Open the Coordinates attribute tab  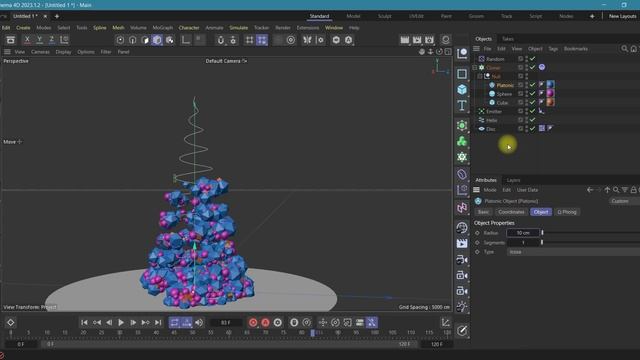pos(511,212)
